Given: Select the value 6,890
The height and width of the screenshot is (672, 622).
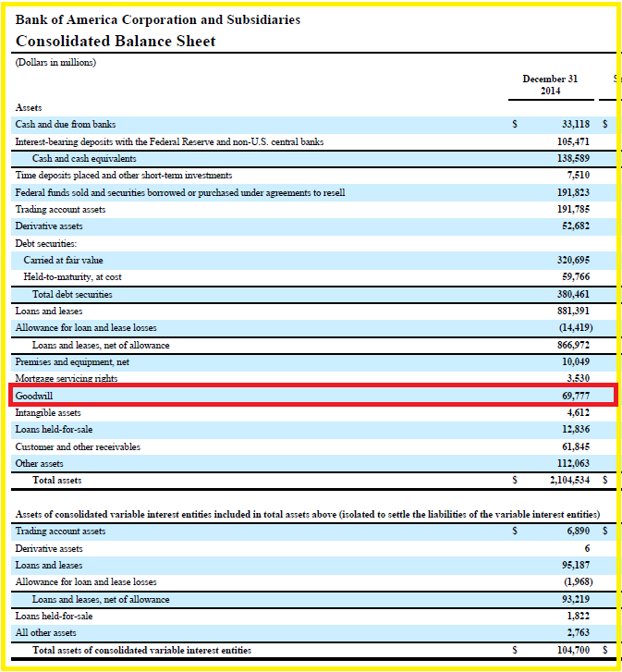Looking at the screenshot, I should (579, 531).
